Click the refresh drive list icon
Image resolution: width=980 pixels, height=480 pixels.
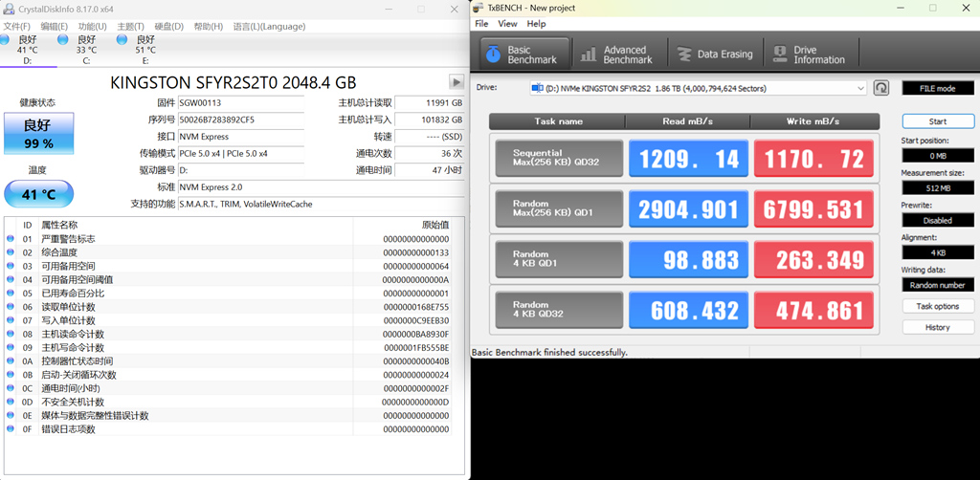pyautogui.click(x=880, y=88)
